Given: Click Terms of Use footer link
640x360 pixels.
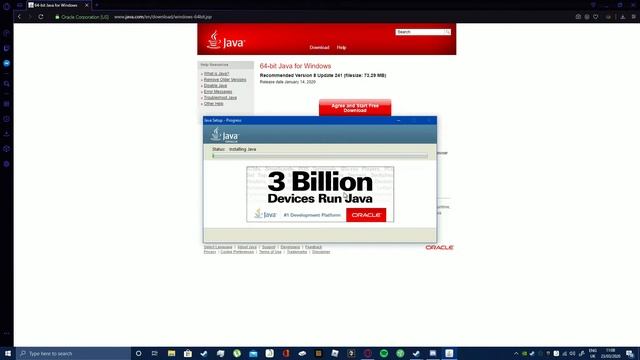Looking at the screenshot, I should click(x=270, y=252).
